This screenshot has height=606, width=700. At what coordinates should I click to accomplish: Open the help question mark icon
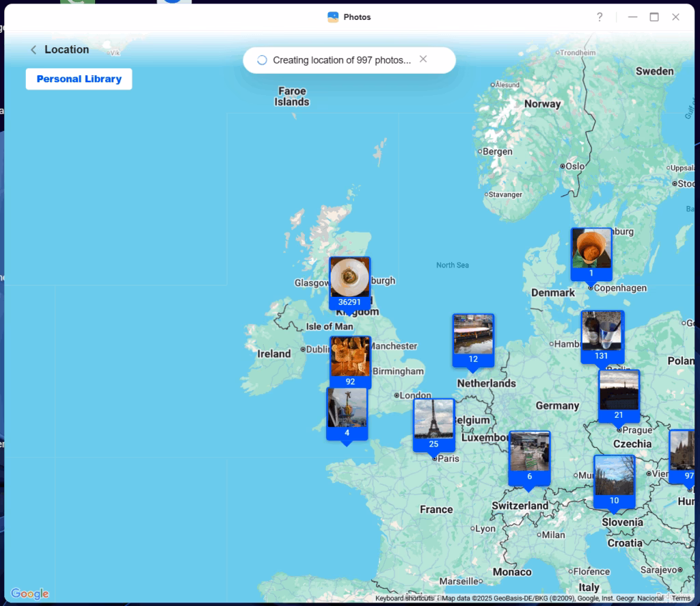[600, 17]
